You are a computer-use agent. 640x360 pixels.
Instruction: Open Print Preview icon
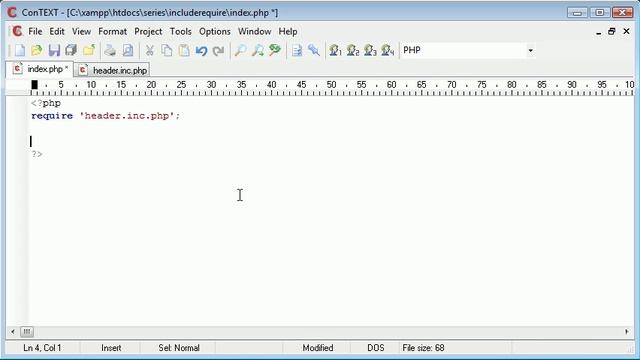click(x=128, y=51)
